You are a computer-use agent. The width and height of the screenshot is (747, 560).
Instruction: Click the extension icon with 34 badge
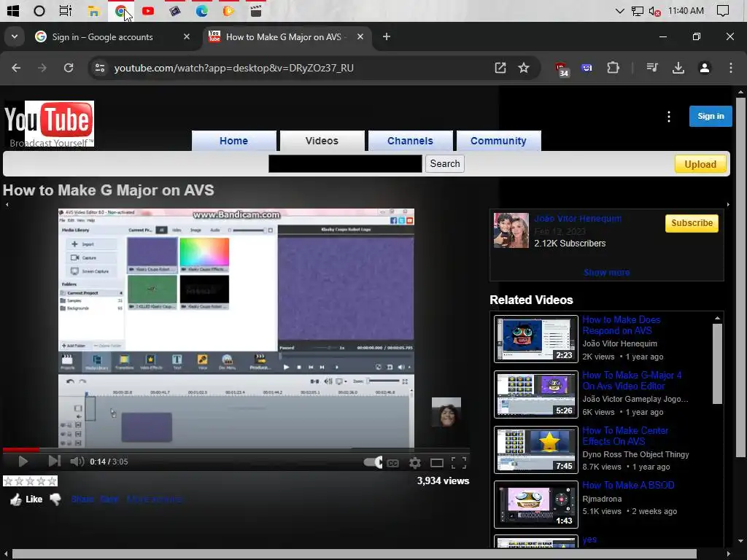(562, 69)
